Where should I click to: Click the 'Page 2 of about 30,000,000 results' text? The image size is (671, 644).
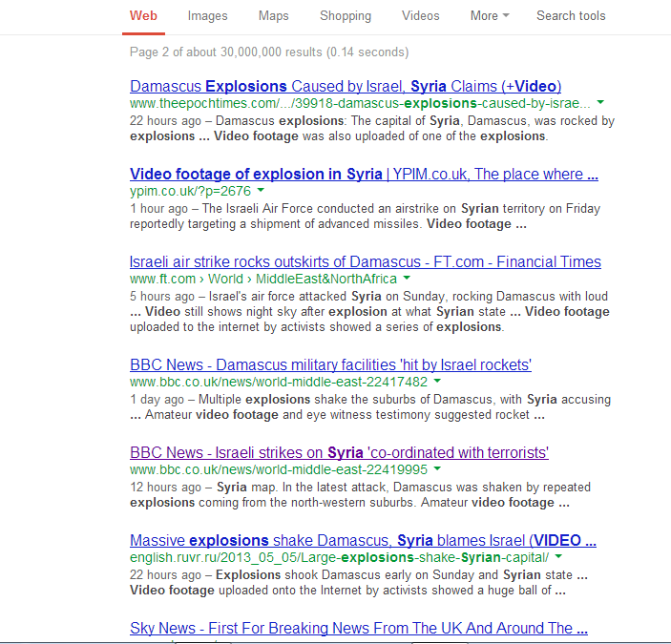click(269, 52)
